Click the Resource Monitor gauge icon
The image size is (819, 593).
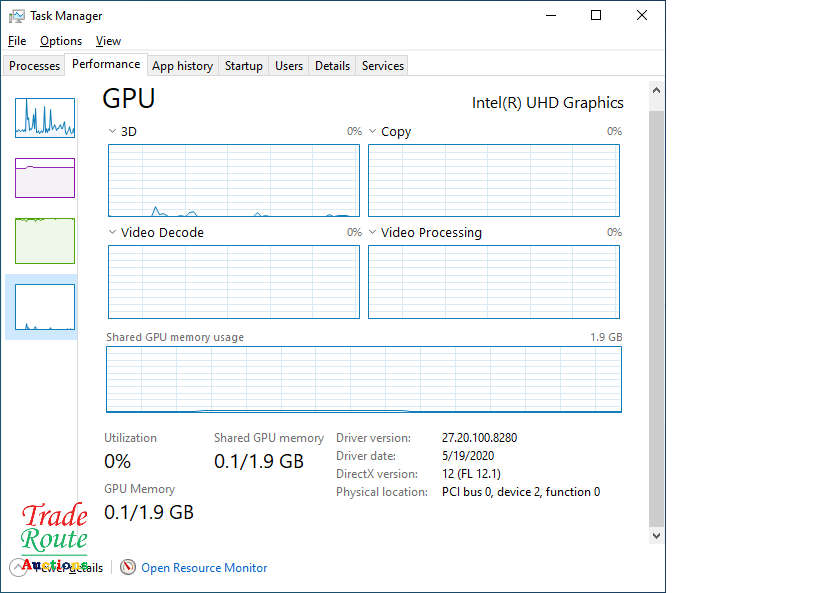click(128, 567)
